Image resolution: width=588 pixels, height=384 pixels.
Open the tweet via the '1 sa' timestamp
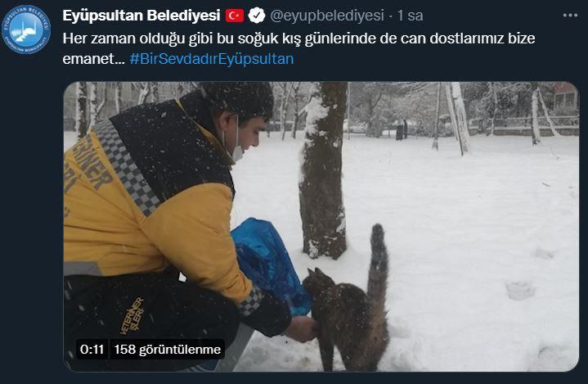pos(410,16)
